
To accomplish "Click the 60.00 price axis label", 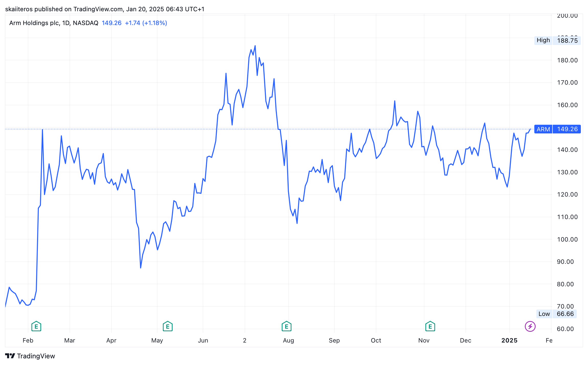I will point(565,329).
